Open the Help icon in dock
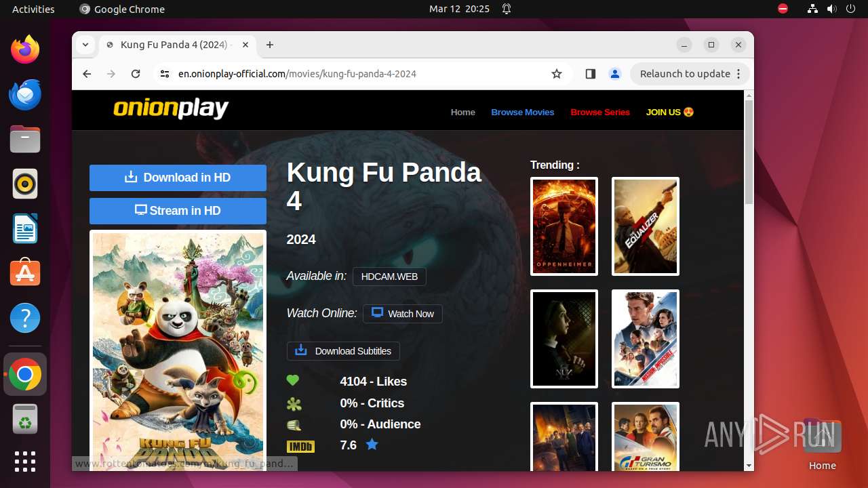This screenshot has width=868, height=488. tap(25, 318)
